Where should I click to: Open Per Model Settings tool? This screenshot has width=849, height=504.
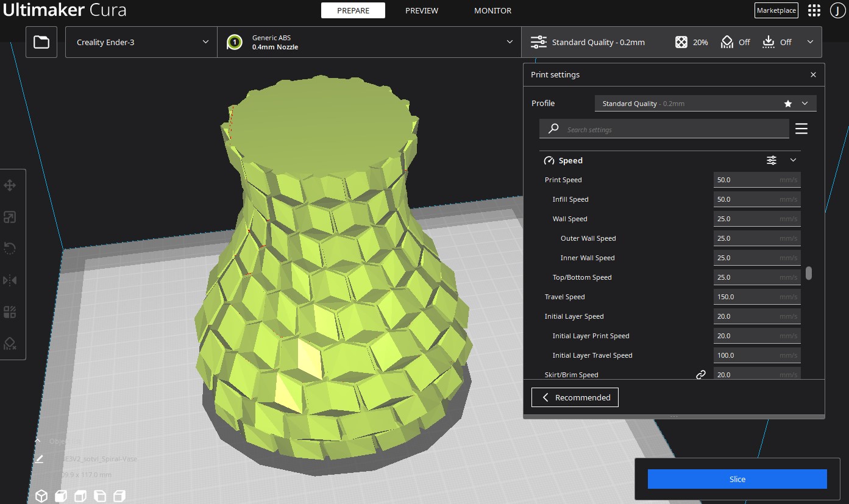(x=10, y=312)
